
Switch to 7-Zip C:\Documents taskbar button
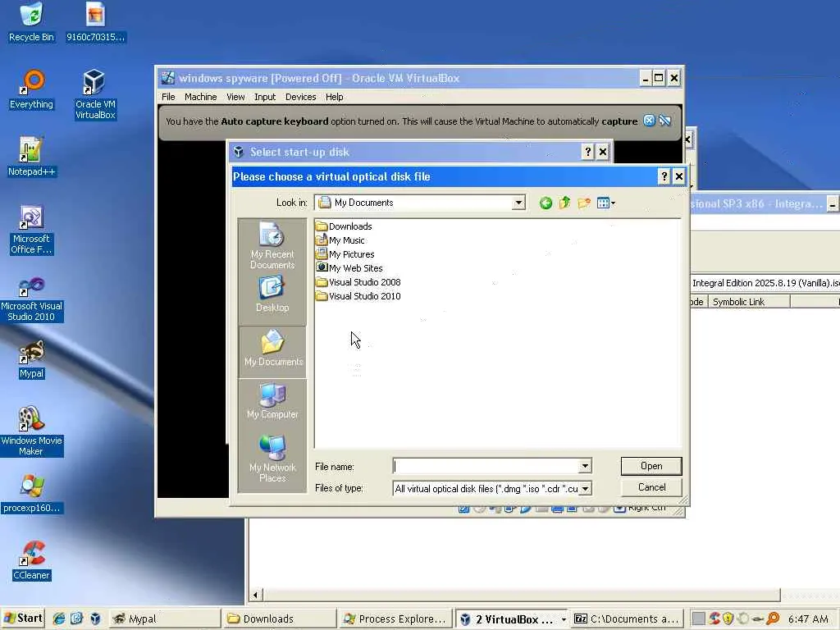pos(628,619)
